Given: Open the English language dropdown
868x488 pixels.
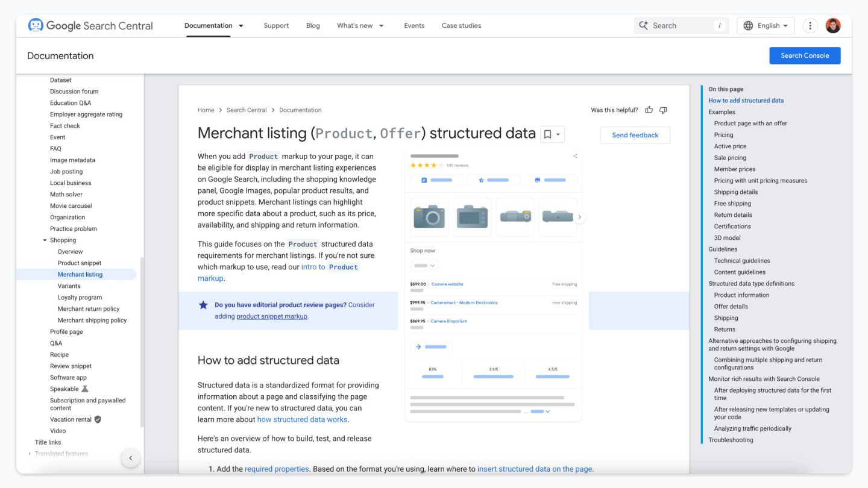Looking at the screenshot, I should [766, 25].
